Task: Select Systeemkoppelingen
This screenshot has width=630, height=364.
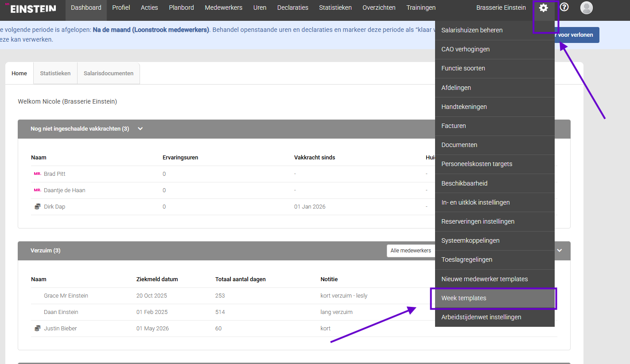Action: 495,240
